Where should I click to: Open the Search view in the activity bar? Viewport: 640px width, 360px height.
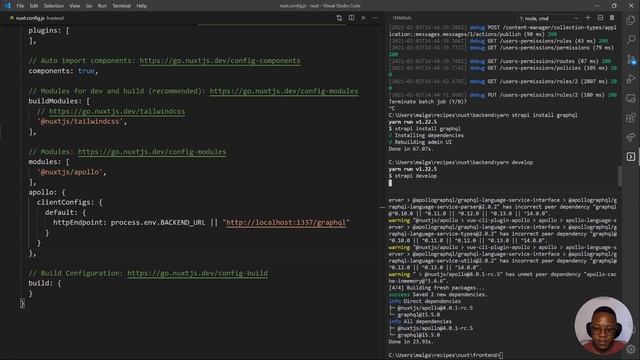[631, 40]
